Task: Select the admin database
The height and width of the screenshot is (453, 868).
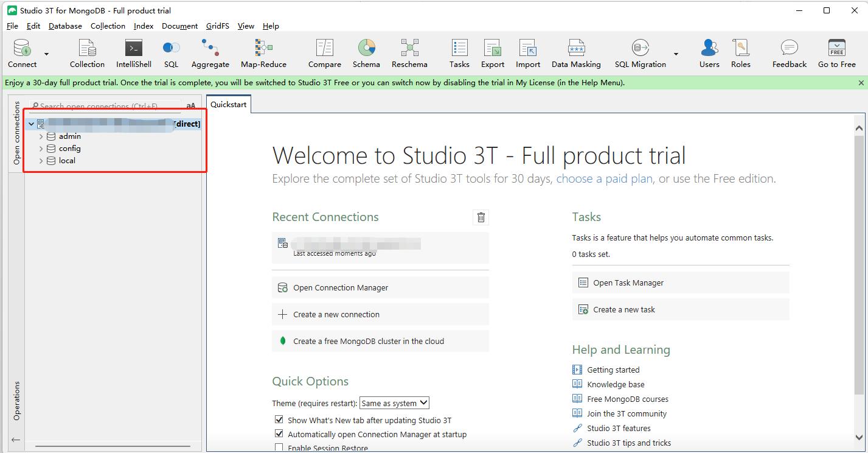Action: (x=69, y=136)
